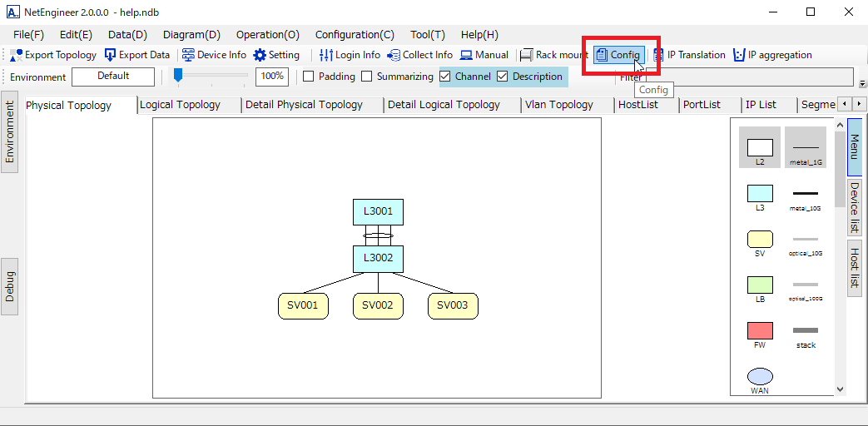
Task: Toggle the Summarizing checkbox
Action: (367, 77)
